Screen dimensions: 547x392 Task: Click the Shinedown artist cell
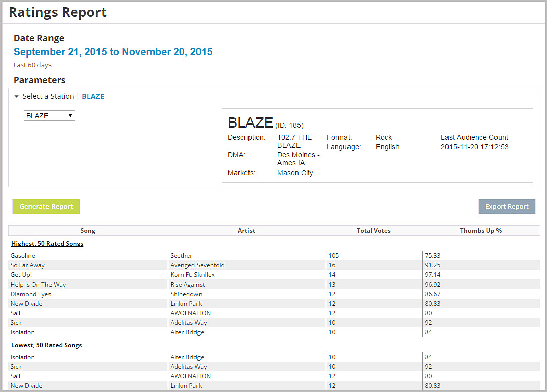click(186, 294)
